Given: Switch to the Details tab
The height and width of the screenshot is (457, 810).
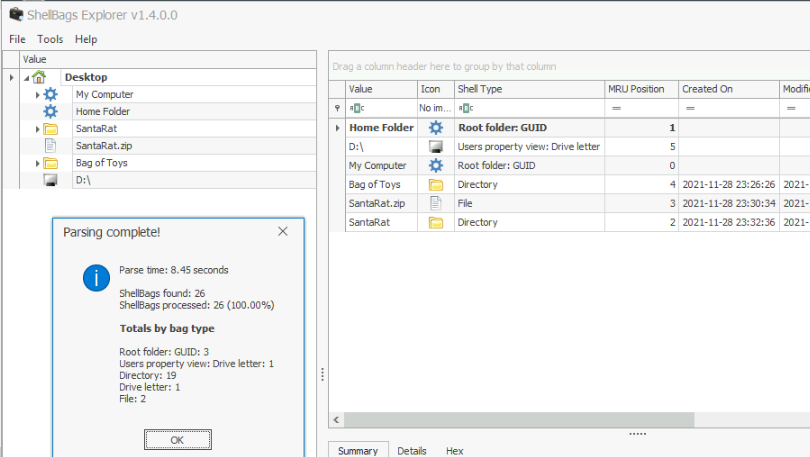Looking at the screenshot, I should [412, 451].
